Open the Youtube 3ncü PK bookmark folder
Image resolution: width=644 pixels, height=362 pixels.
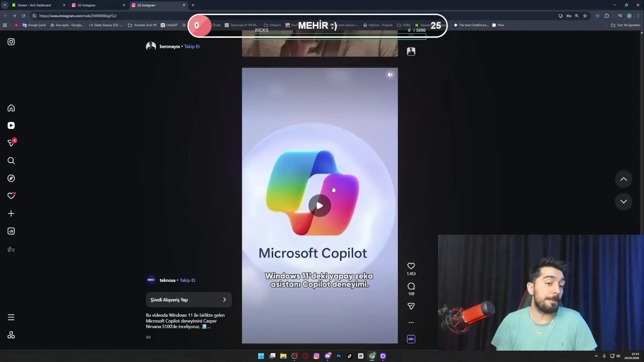[x=142, y=25]
